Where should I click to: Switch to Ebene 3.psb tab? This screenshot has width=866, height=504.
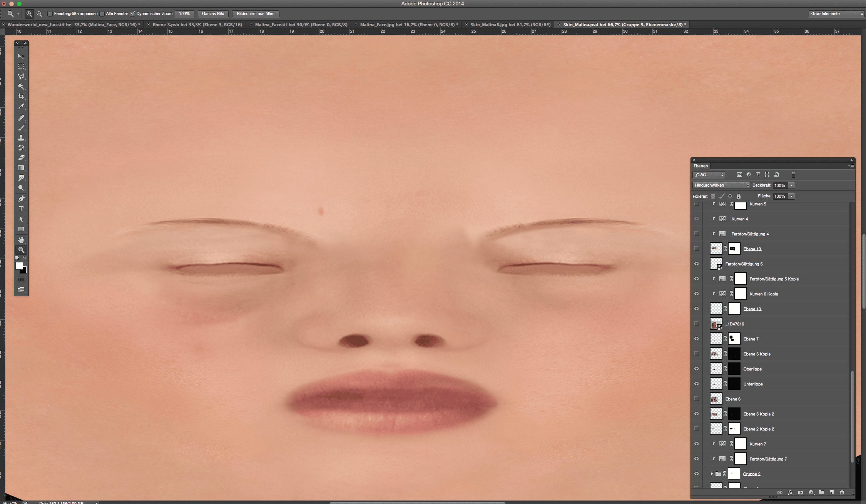[197, 25]
